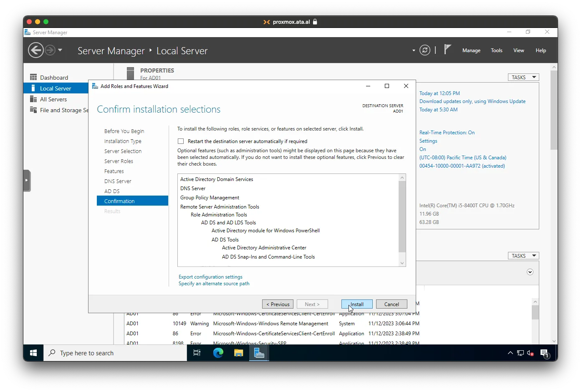Click Install in the wizard
The image size is (581, 392).
(x=357, y=304)
